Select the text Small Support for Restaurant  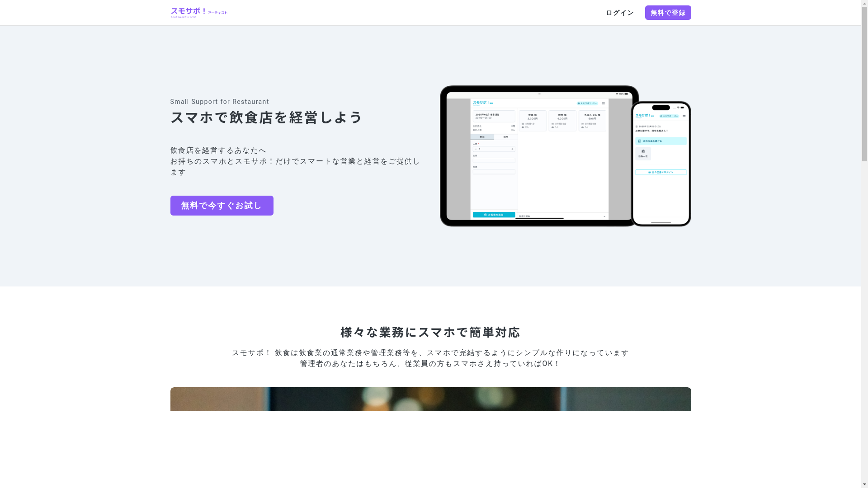point(219,102)
